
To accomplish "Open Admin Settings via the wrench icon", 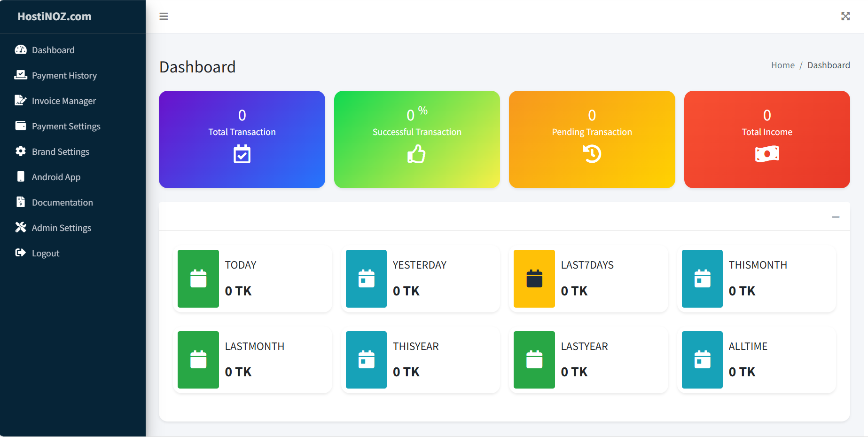I will click(21, 227).
